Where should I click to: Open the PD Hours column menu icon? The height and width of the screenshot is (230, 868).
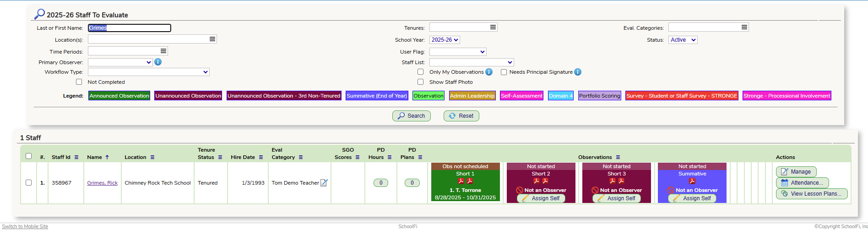click(x=390, y=157)
